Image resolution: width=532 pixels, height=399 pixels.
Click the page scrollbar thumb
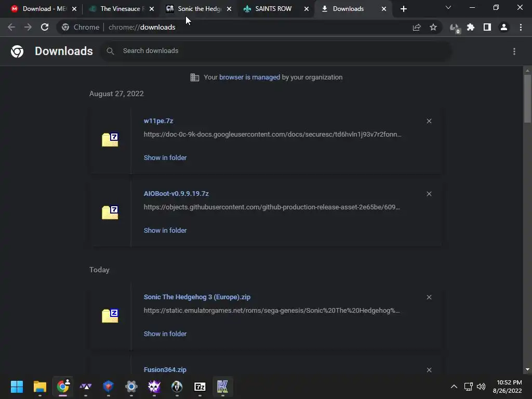(527, 98)
